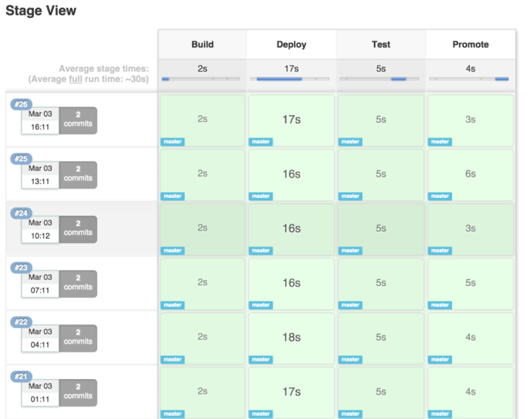Click the Deploy average time progress bar
This screenshot has width=532, height=419.
pos(291,78)
